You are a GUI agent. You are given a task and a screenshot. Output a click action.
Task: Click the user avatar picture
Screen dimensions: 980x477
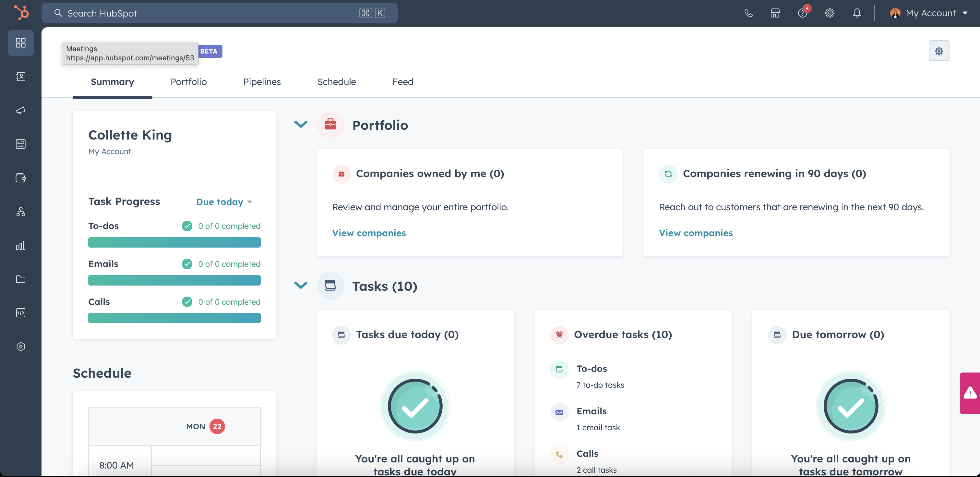[x=895, y=13]
